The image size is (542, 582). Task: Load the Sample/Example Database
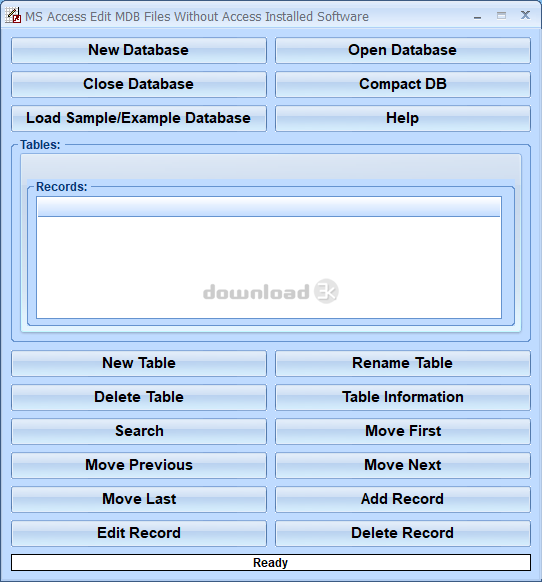(x=139, y=118)
